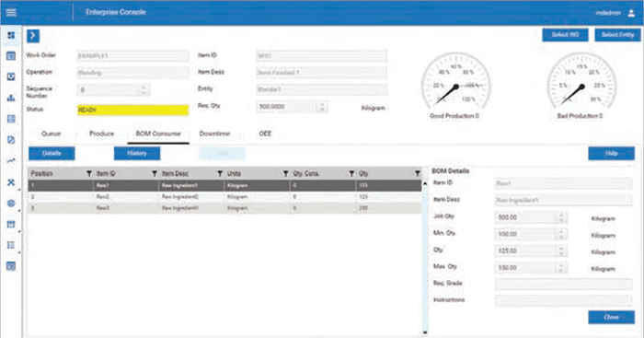The width and height of the screenshot is (644, 338).
Task: Click the Work Order field
Action: point(133,56)
